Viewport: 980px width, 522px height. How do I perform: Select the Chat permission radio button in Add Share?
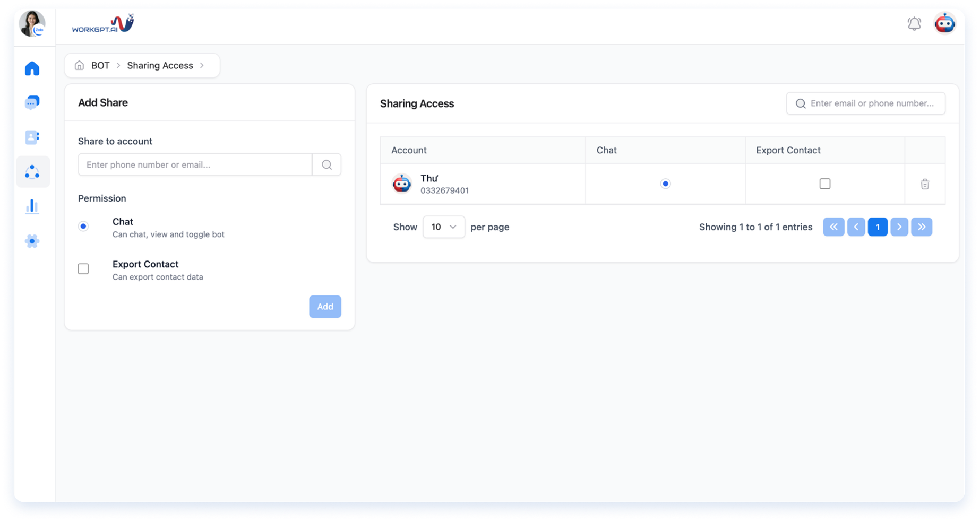[83, 227]
